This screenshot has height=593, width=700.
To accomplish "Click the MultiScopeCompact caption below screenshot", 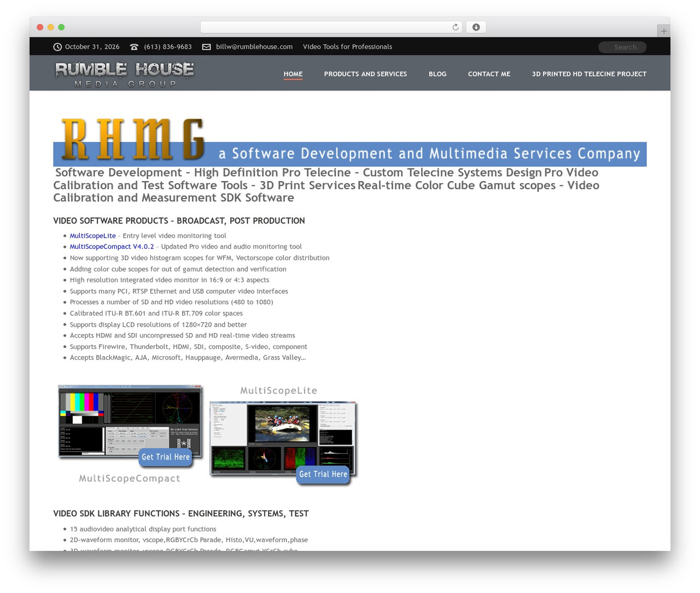I will click(x=130, y=479).
